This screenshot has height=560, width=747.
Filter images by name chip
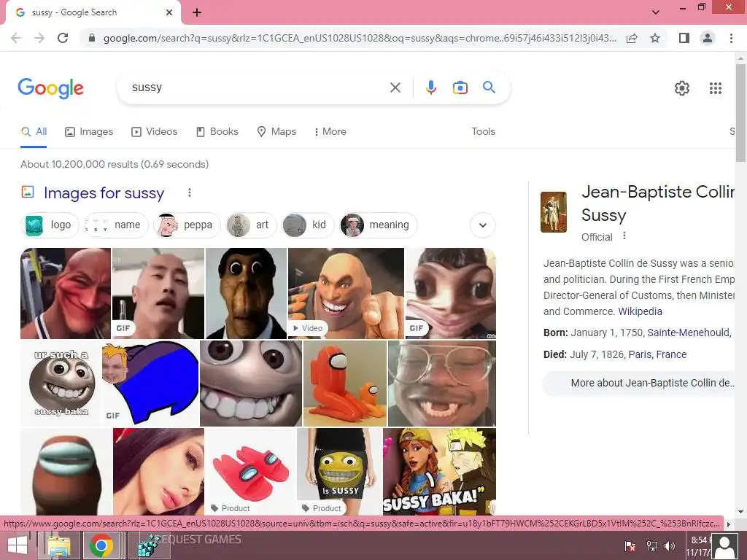(116, 225)
